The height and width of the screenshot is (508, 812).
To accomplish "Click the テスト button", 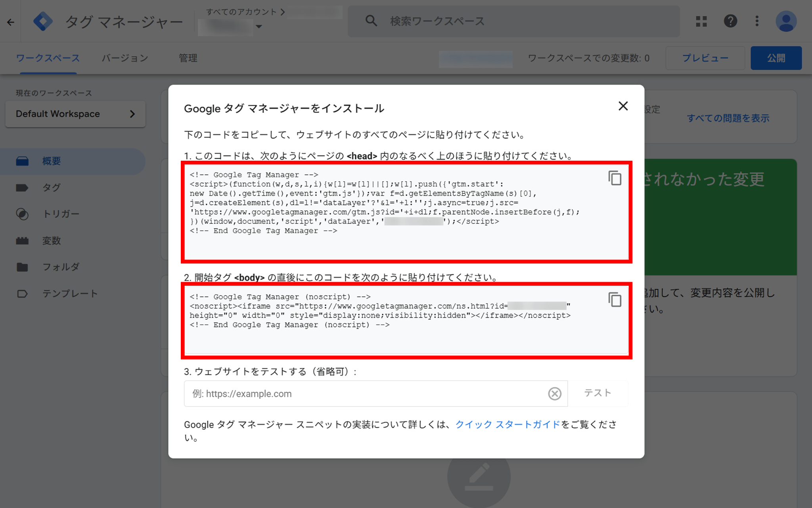I will [598, 393].
